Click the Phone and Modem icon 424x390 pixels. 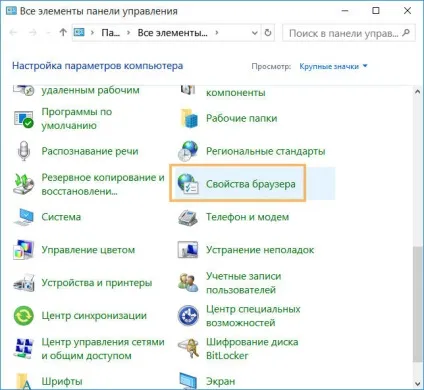click(188, 217)
